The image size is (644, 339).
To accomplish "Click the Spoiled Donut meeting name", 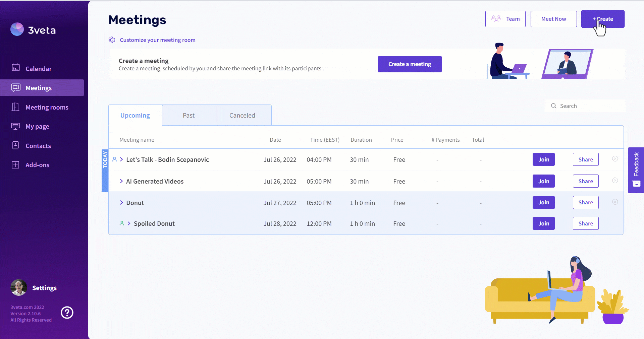I will click(154, 223).
